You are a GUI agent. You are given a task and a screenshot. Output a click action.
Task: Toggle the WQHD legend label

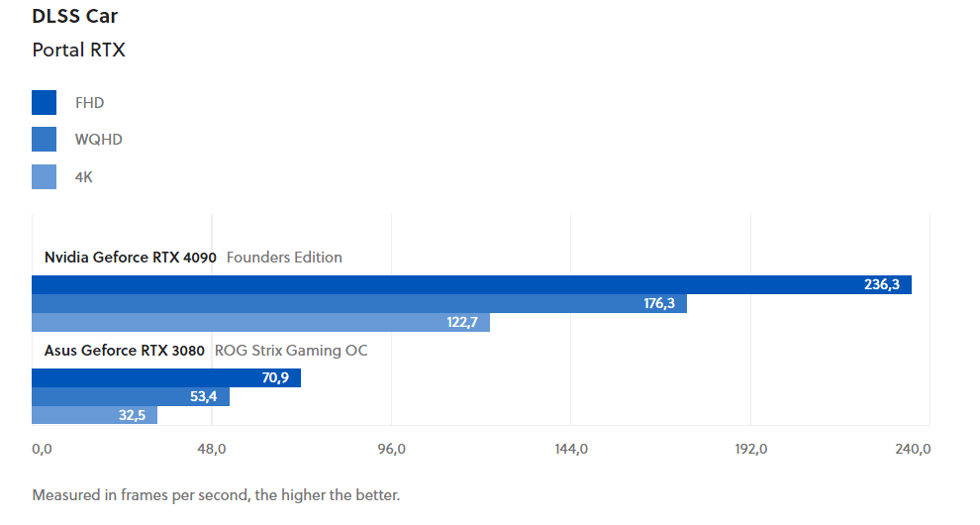click(x=99, y=140)
